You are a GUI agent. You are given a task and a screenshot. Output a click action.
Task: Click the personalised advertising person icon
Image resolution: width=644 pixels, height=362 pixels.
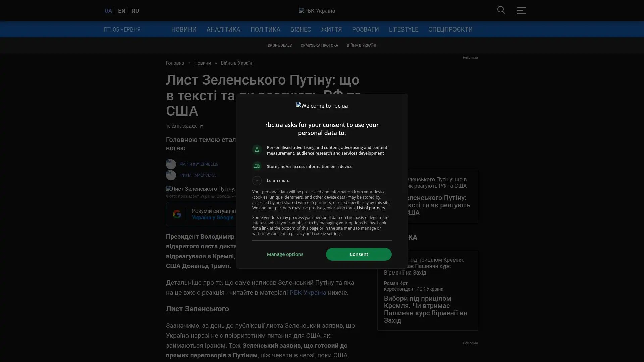coord(257,149)
